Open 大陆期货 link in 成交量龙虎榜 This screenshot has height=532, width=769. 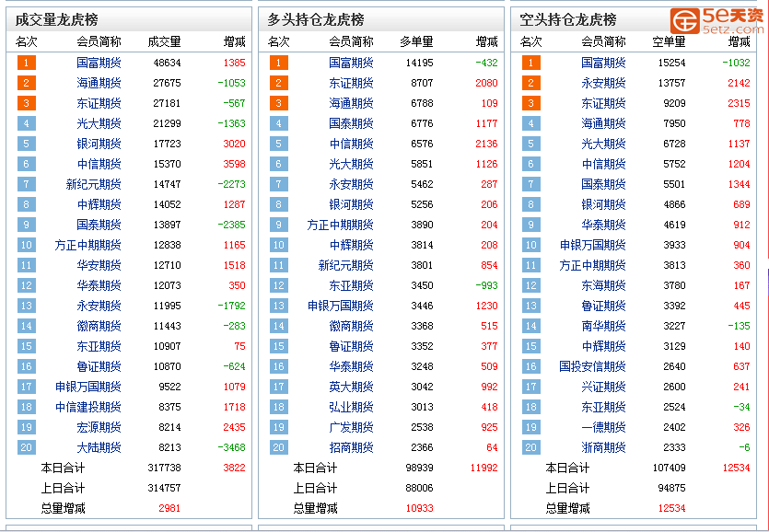99,447
